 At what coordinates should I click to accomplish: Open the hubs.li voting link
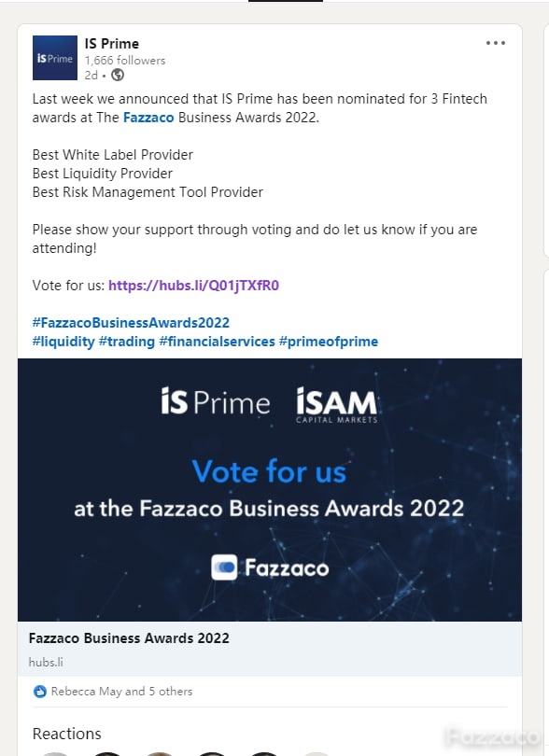pos(193,286)
